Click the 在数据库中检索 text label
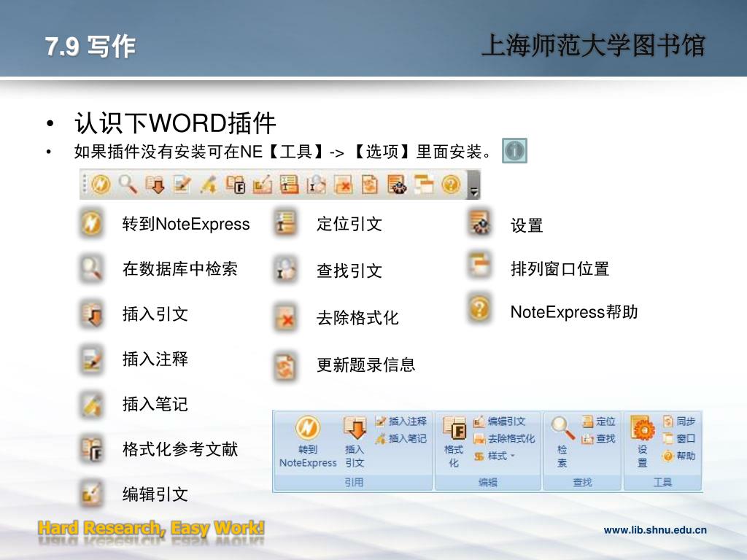747x560 pixels. 180,269
